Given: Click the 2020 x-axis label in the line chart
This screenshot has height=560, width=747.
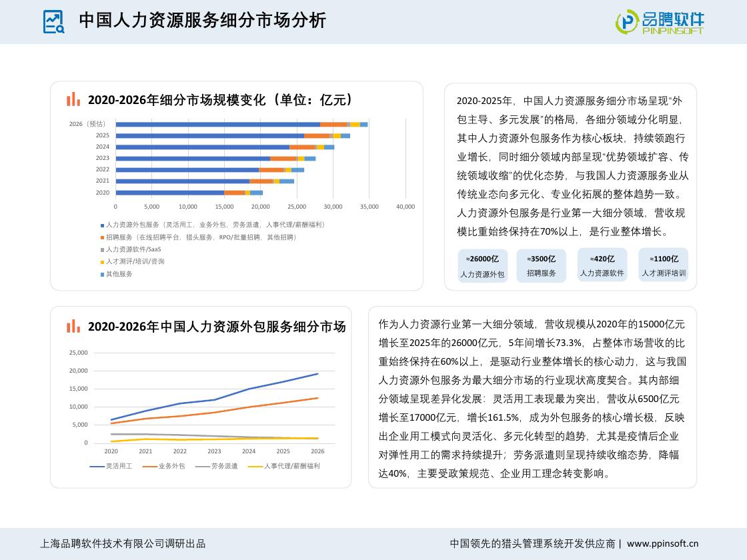Looking at the screenshot, I should pos(111,451).
